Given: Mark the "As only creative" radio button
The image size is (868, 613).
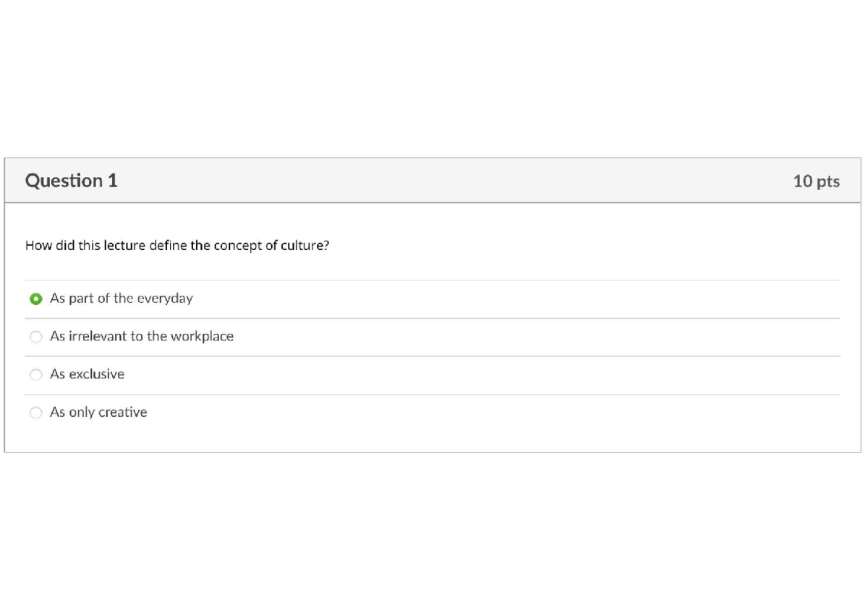Looking at the screenshot, I should click(35, 413).
